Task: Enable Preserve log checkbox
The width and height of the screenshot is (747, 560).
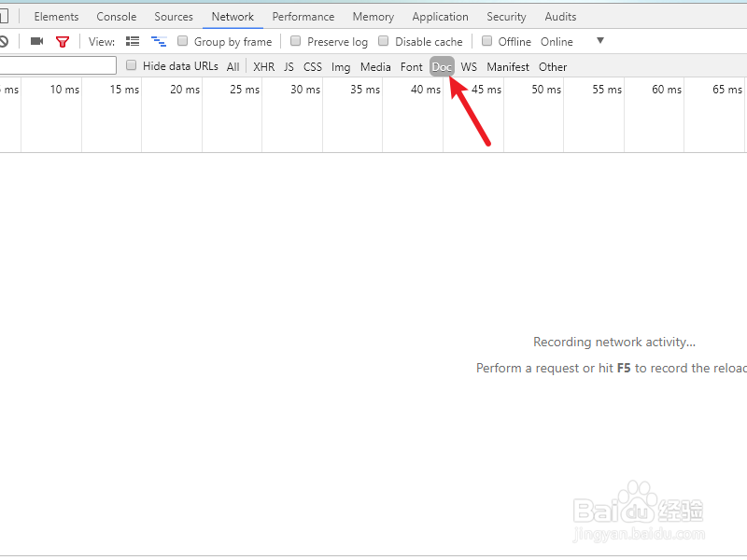Action: point(295,41)
